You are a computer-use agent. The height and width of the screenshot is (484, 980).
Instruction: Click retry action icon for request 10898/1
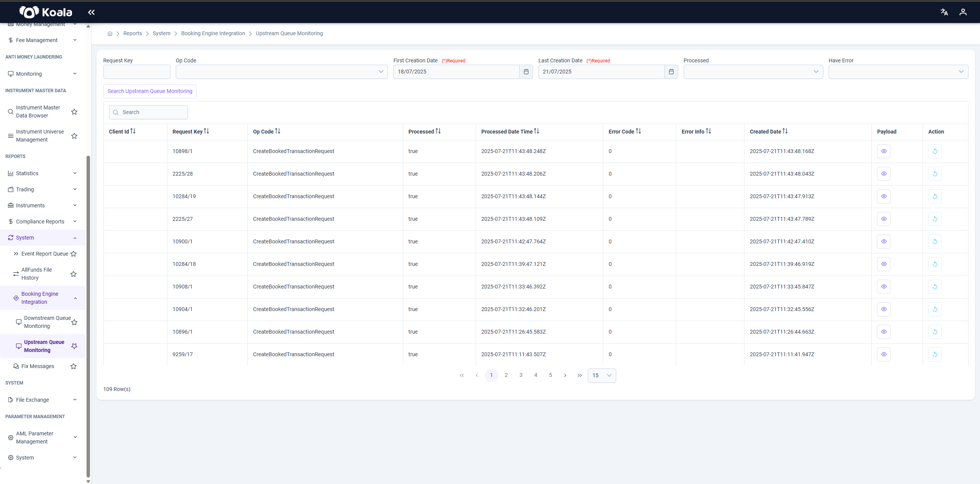click(935, 151)
